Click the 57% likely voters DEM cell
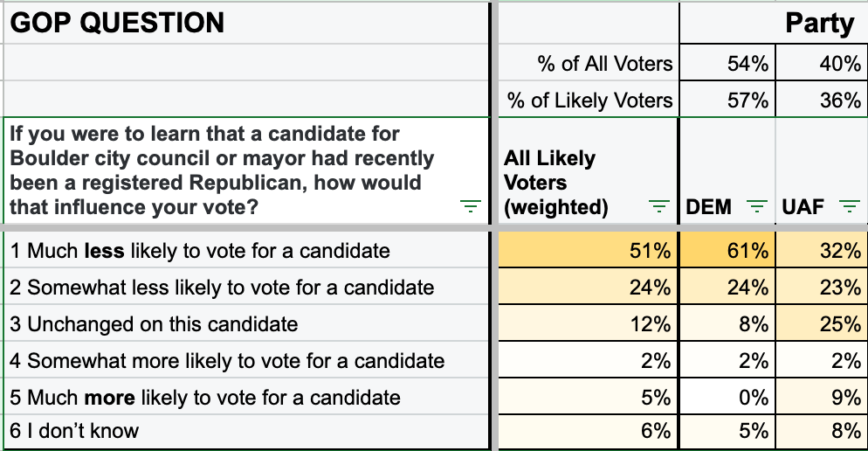The width and height of the screenshot is (868, 451). tap(727, 100)
